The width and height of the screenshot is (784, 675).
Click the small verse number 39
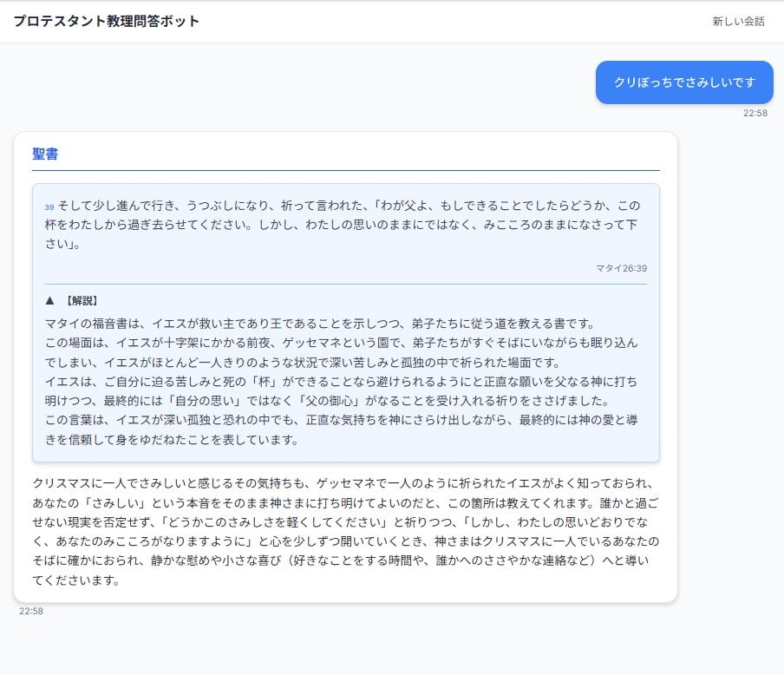click(x=49, y=207)
